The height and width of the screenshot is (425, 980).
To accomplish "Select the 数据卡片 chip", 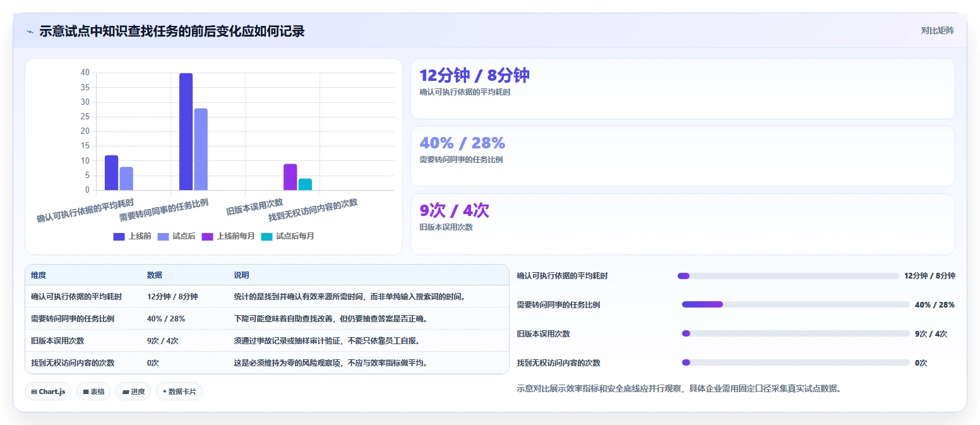I will (x=179, y=392).
